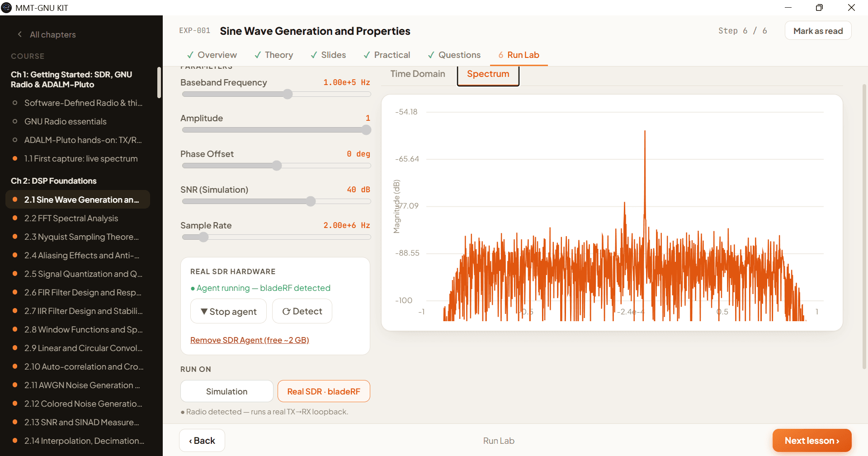Click the triangle icon in Stop agent
The image size is (868, 456).
click(x=204, y=311)
